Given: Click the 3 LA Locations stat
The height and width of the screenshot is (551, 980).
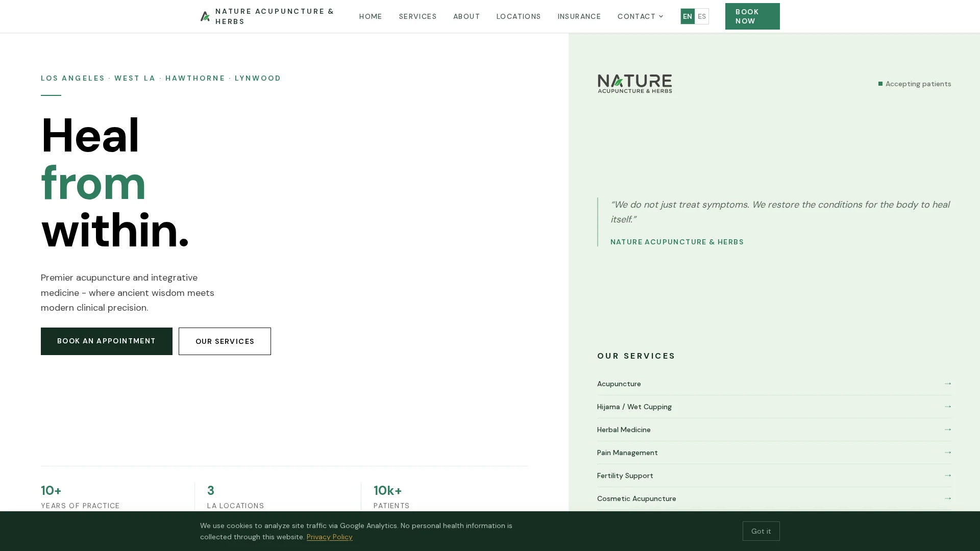Looking at the screenshot, I should click(235, 497).
